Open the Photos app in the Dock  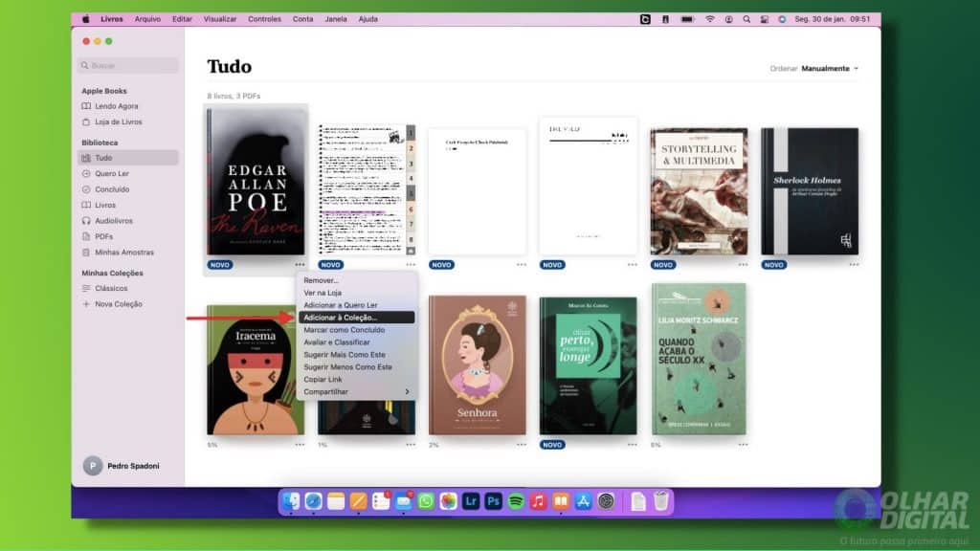click(x=448, y=501)
